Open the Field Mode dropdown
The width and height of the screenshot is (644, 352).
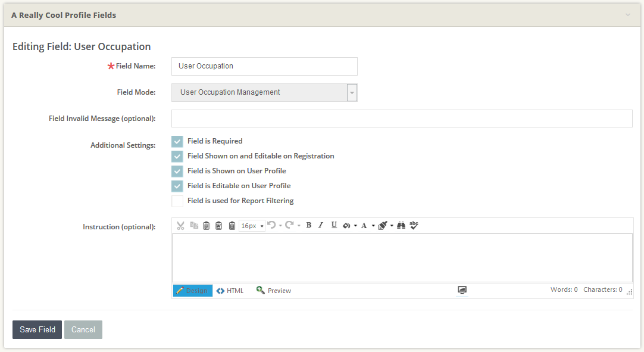click(352, 92)
